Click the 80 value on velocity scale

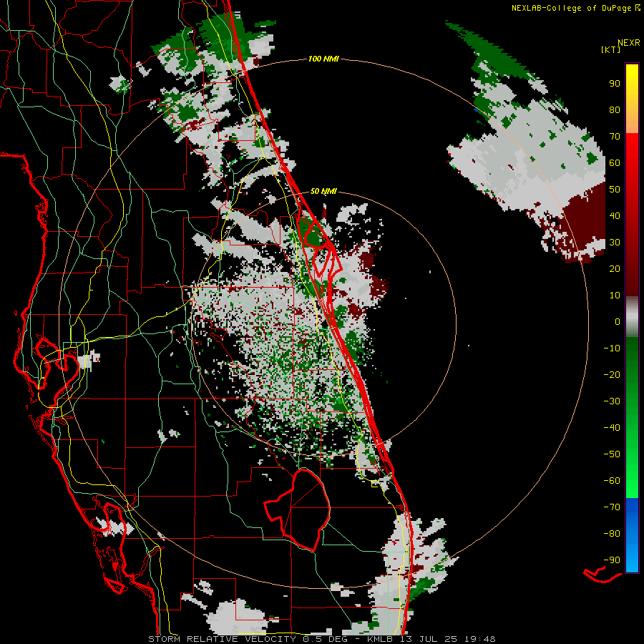click(x=615, y=110)
